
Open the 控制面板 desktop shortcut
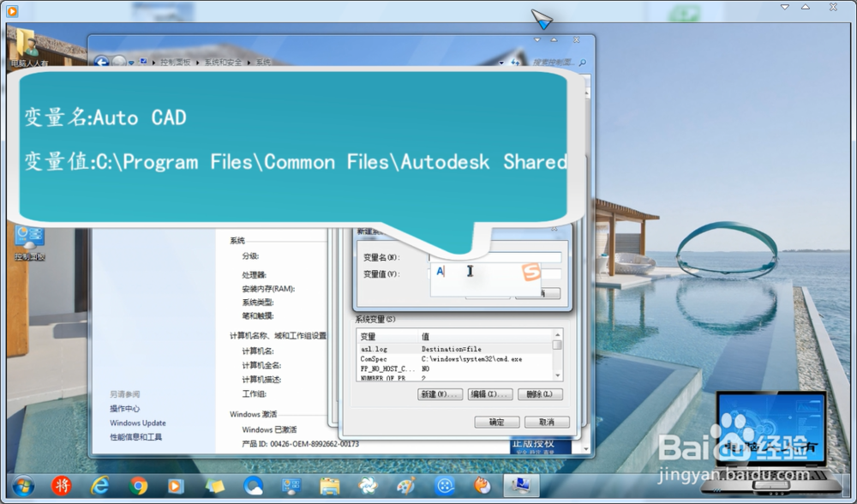29,243
